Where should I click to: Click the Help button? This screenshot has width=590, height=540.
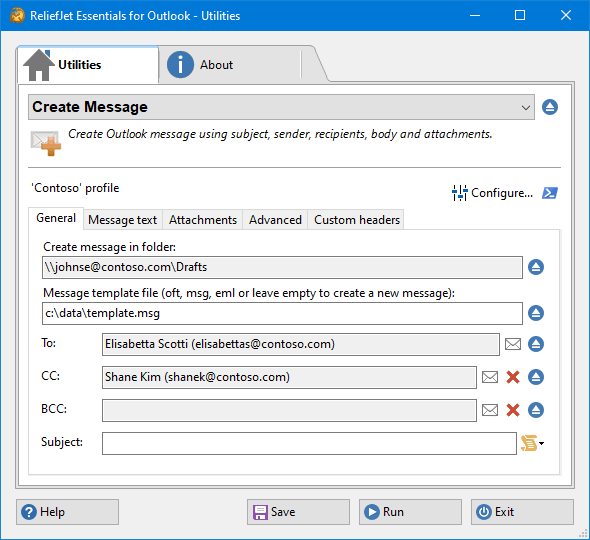tap(67, 512)
